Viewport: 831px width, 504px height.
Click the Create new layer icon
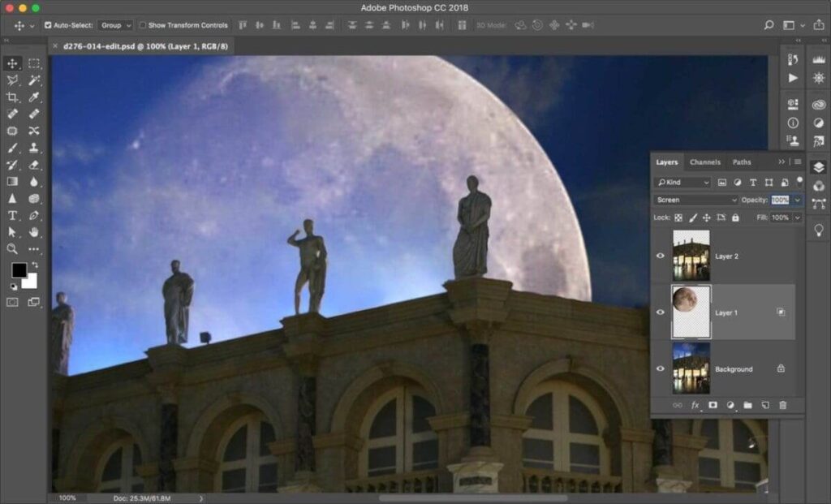point(765,404)
